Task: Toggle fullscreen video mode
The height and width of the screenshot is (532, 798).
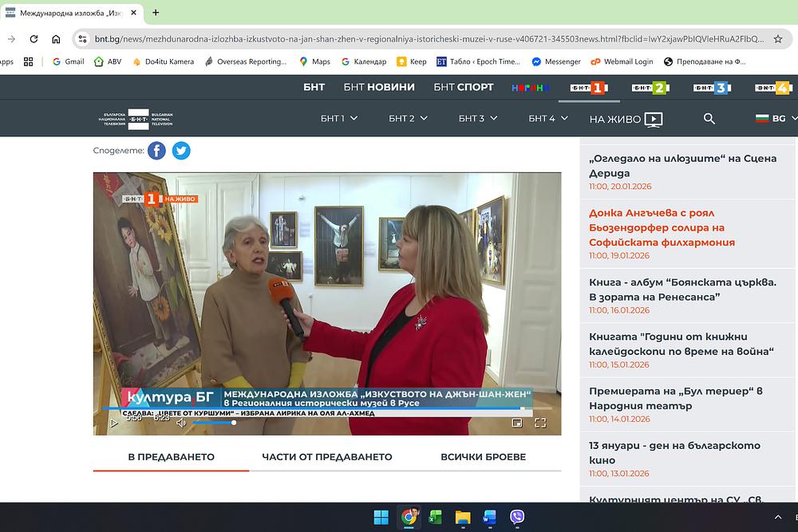Action: (x=540, y=423)
